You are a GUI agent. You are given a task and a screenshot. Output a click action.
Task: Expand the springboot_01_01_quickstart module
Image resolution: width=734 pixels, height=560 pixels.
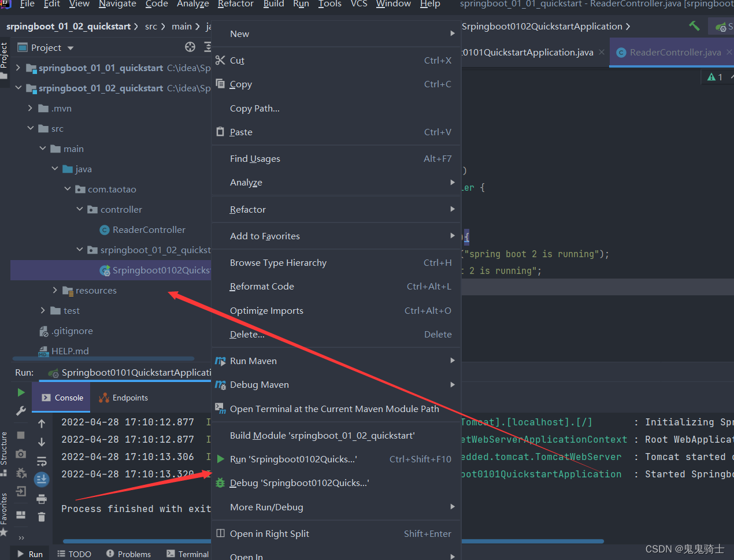point(18,68)
